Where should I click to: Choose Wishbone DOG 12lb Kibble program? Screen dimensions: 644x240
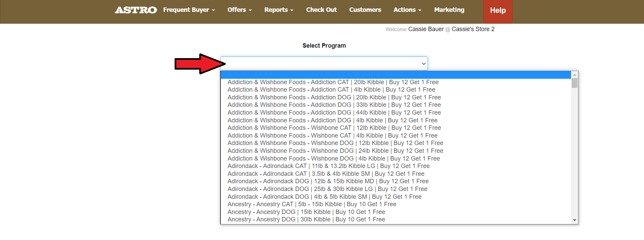pos(395,143)
